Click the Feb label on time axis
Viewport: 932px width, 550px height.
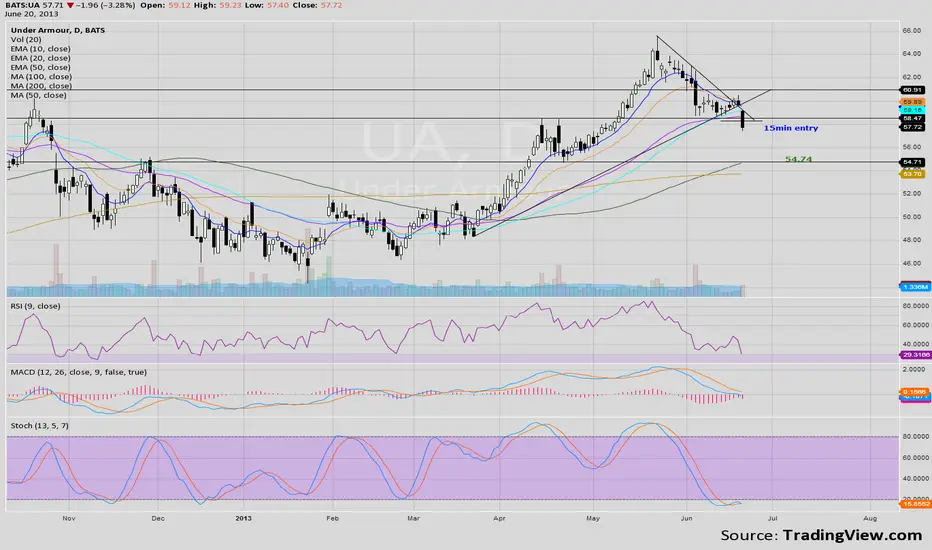[332, 518]
